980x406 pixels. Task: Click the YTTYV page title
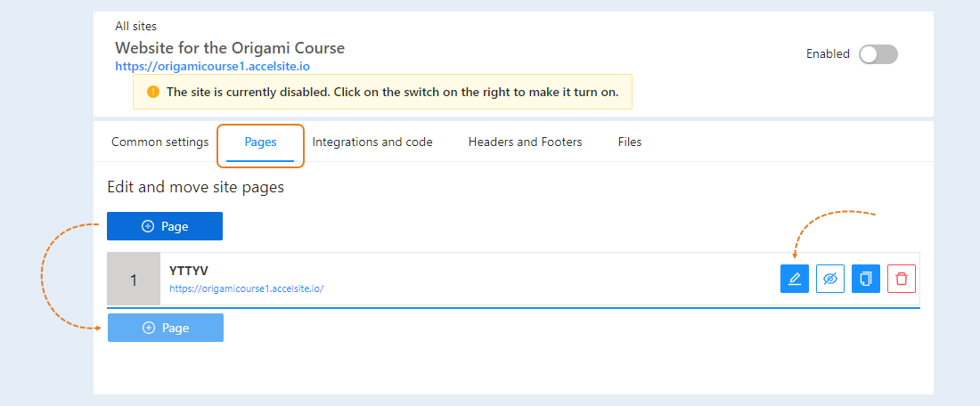188,271
